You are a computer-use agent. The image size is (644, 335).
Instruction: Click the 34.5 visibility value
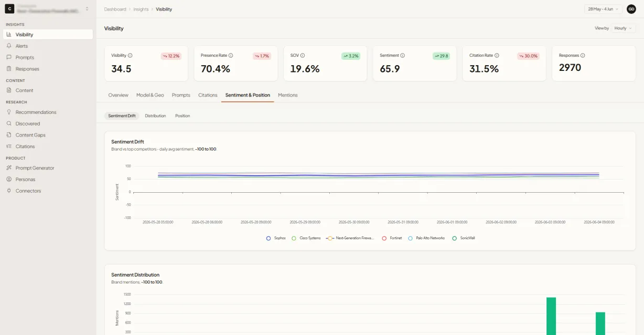(121, 69)
